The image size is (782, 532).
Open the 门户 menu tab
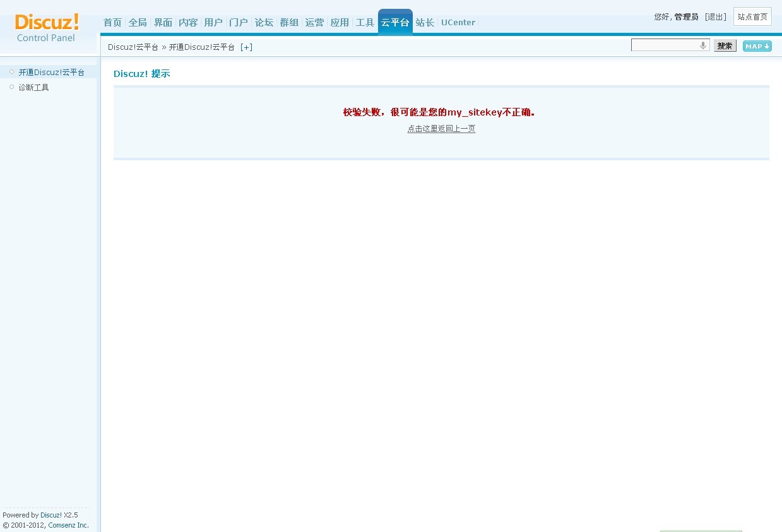pyautogui.click(x=239, y=23)
